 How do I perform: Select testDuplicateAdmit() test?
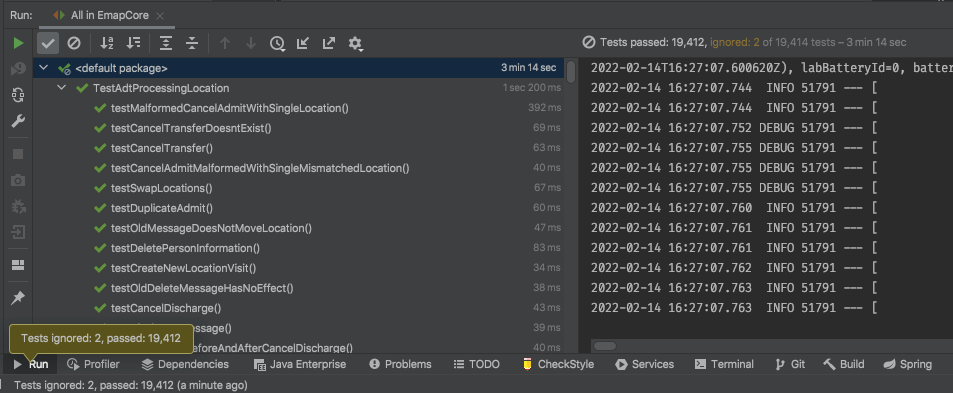(x=298, y=208)
